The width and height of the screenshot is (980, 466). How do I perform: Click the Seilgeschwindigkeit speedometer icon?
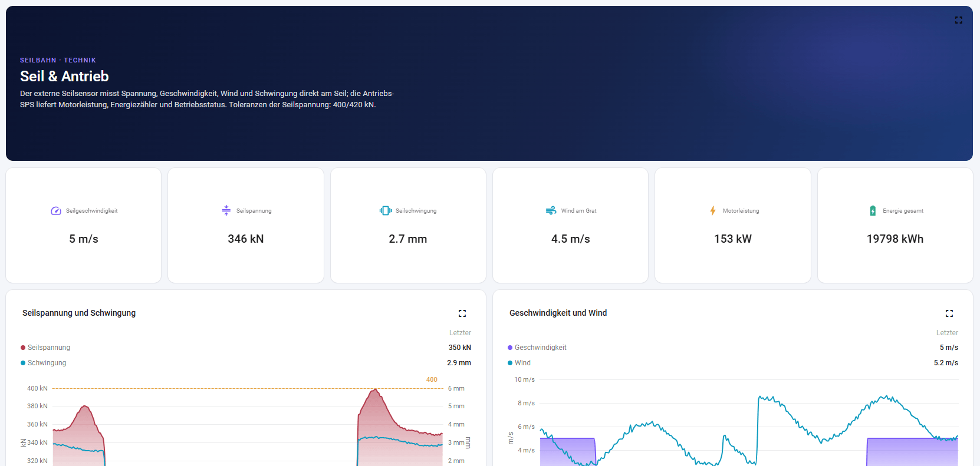click(x=56, y=211)
